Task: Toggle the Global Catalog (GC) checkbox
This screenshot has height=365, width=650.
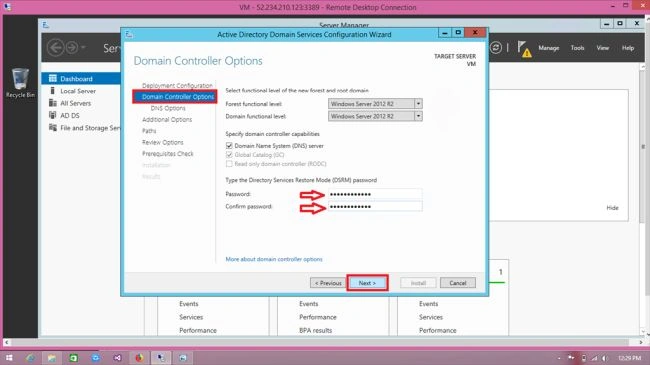Action: [x=229, y=155]
